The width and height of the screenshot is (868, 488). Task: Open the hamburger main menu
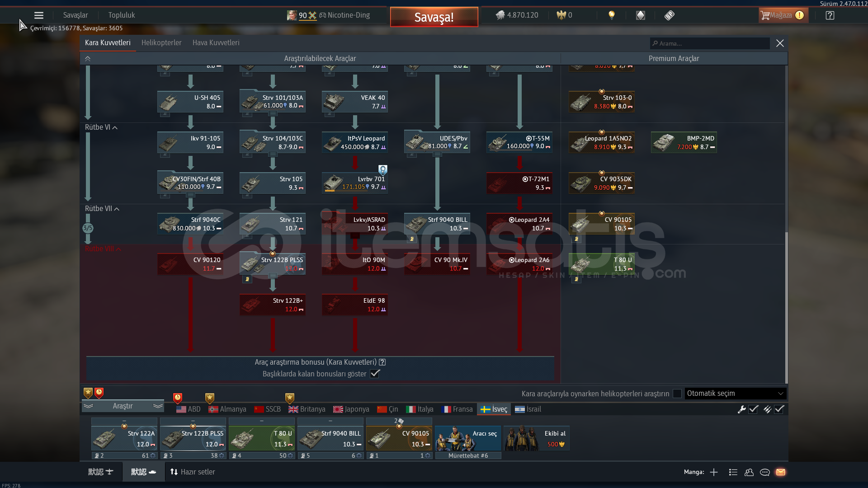[39, 15]
